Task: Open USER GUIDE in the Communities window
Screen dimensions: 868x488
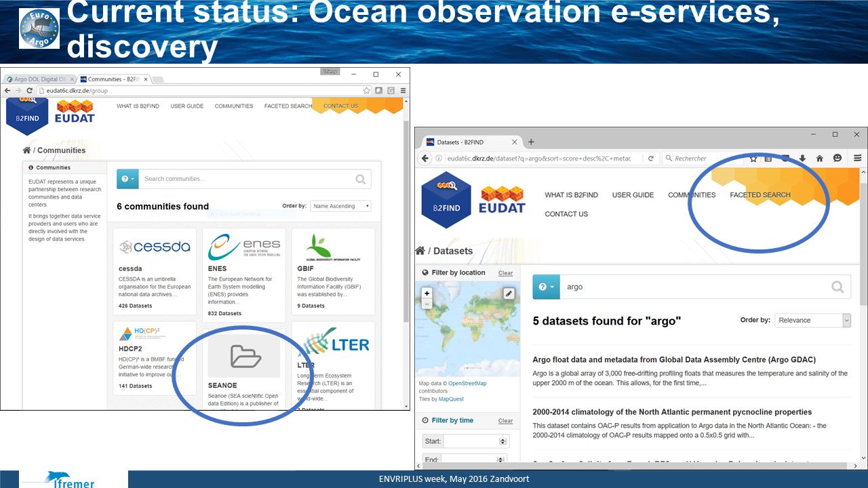Action: (187, 106)
